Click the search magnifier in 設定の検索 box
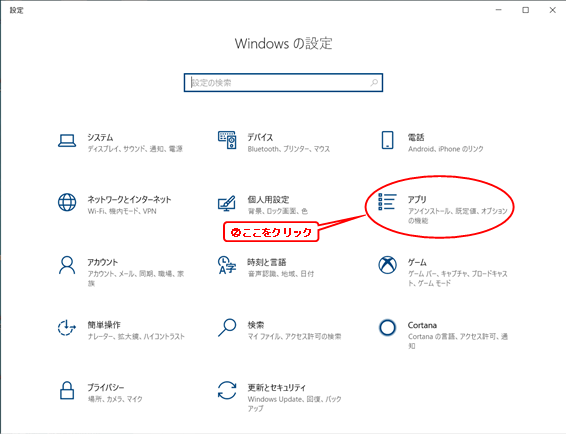 pos(374,83)
